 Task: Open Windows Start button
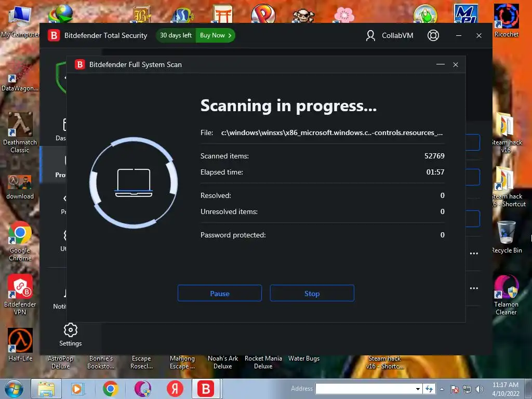tap(14, 389)
